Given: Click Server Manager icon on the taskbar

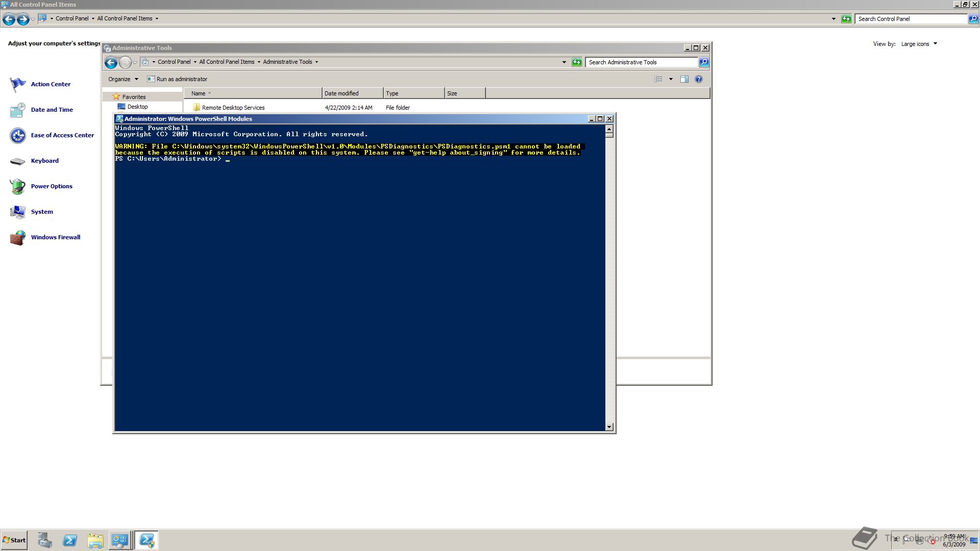Looking at the screenshot, I should (x=45, y=540).
